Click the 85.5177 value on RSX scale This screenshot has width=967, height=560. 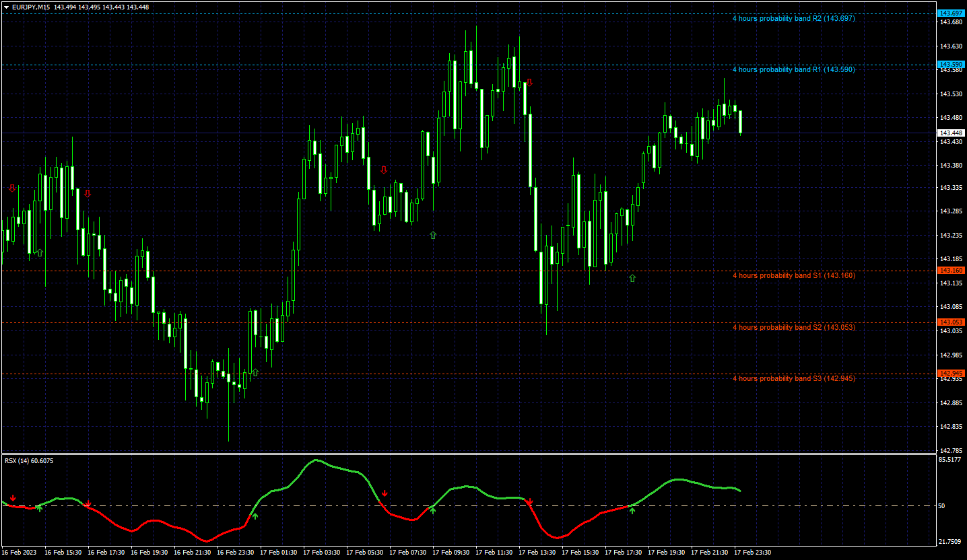click(x=951, y=460)
